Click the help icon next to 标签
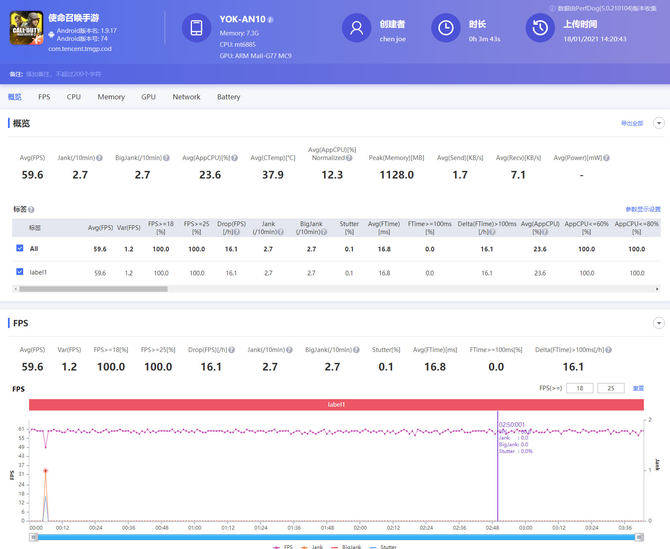The image size is (670, 549). [31, 209]
